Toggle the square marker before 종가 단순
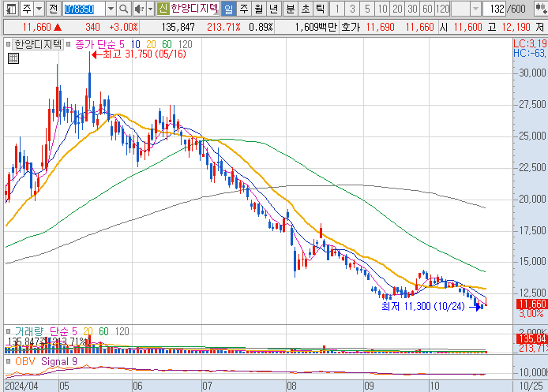This screenshot has height=392, width=548. [69, 44]
